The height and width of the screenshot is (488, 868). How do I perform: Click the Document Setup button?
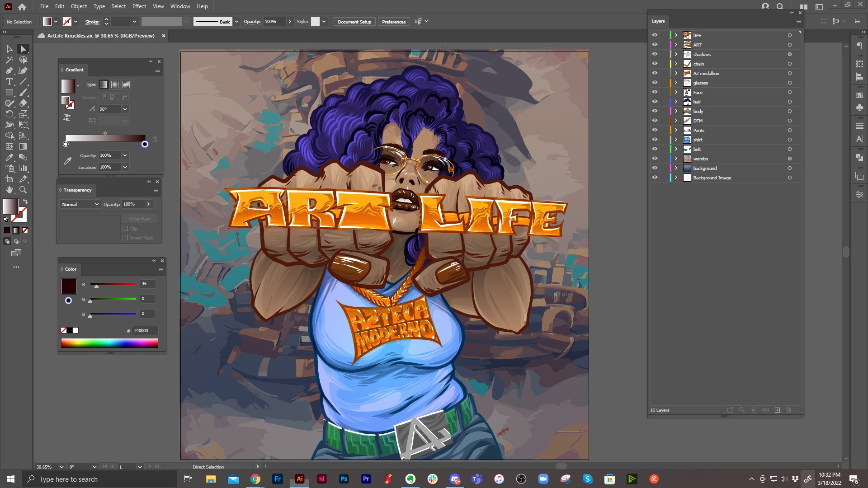[x=354, y=22]
